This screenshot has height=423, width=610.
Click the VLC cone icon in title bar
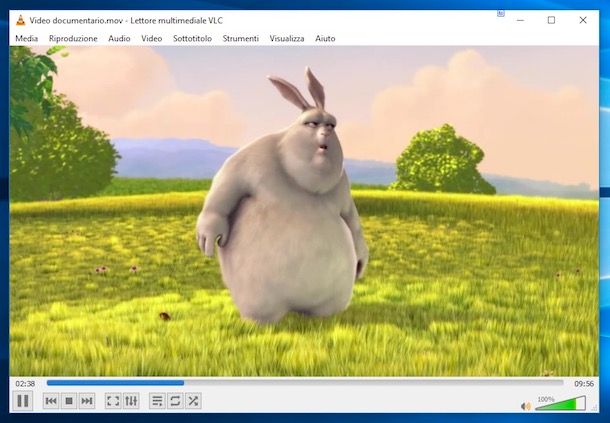click(21, 20)
